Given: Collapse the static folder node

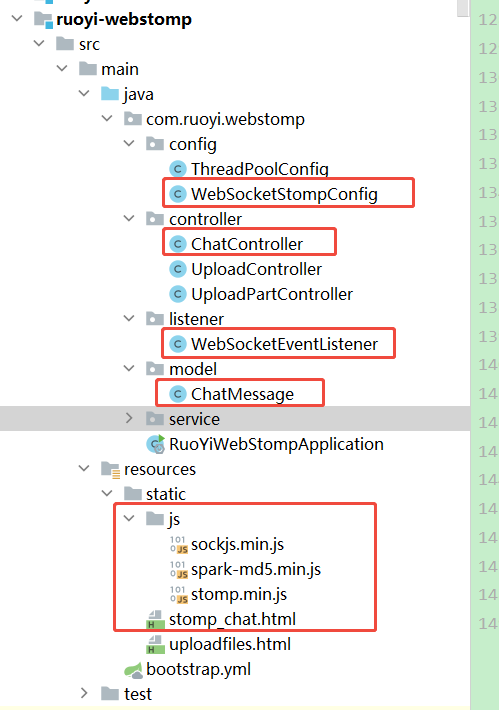Looking at the screenshot, I should point(107,494).
